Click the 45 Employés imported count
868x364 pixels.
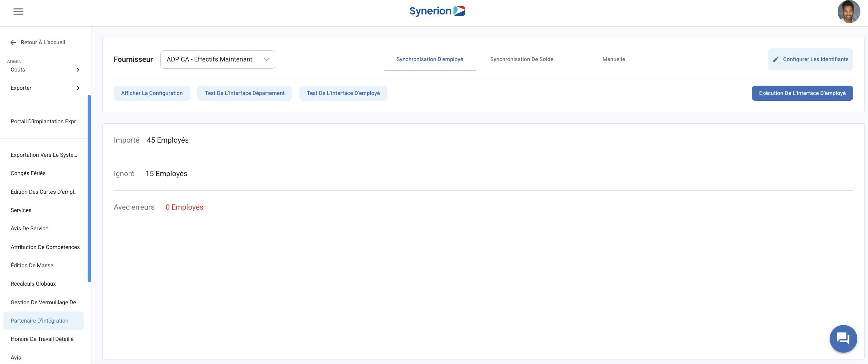(x=168, y=140)
